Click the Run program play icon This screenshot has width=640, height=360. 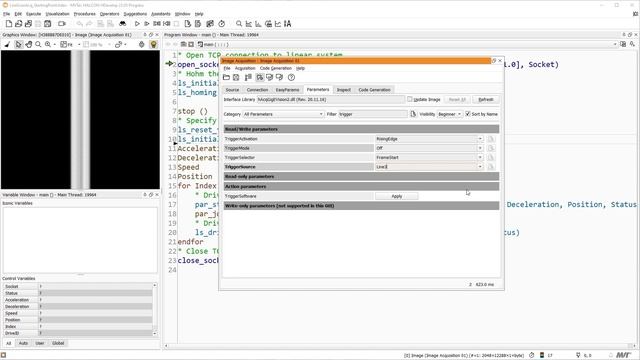[137, 24]
